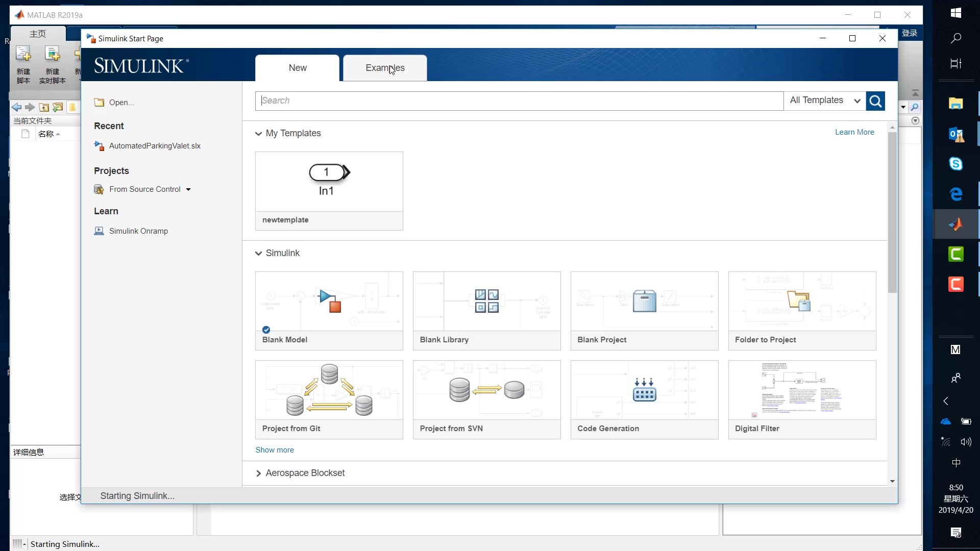Screen dimensions: 980x551
Task: Open Task View from taskbar
Action: click(x=956, y=64)
